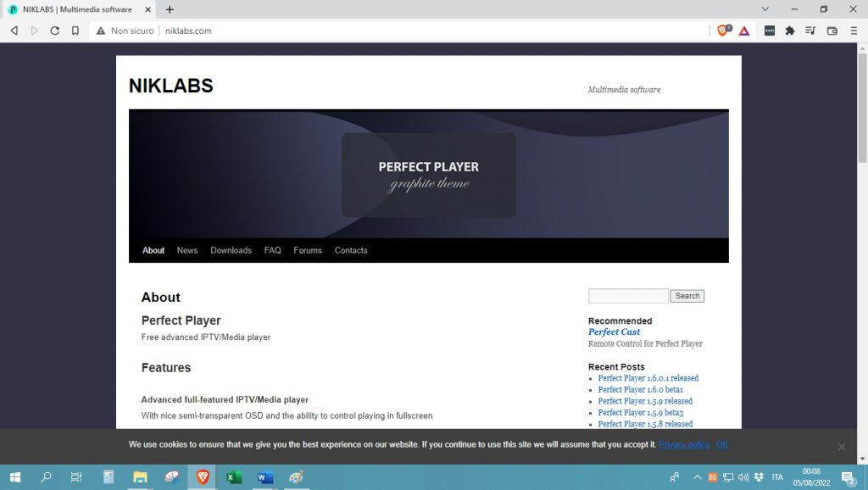Open the 'Non sicuro' site security info
The image size is (868, 490).
click(x=125, y=31)
